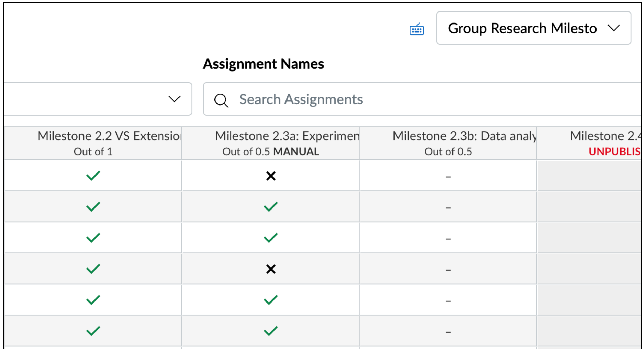Select the green checkmark in first Milestone 2.2 cell
The width and height of the screenshot is (644, 349).
(91, 175)
